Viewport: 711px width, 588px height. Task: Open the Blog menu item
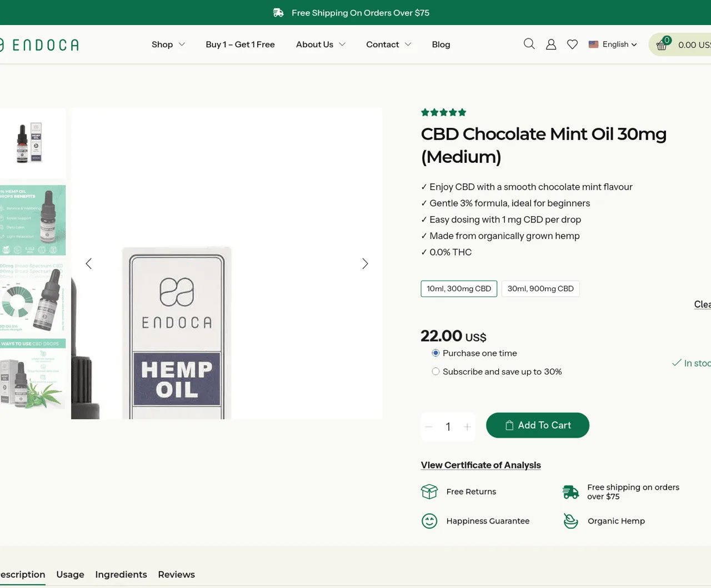click(441, 44)
